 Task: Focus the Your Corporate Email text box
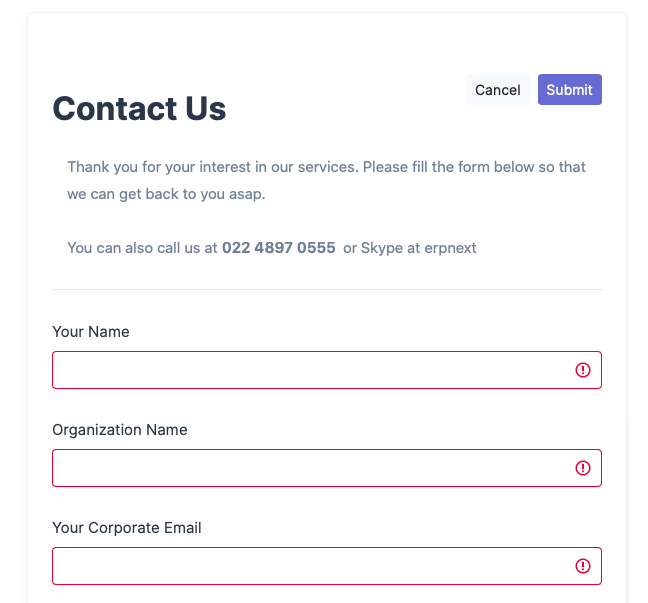(x=327, y=566)
